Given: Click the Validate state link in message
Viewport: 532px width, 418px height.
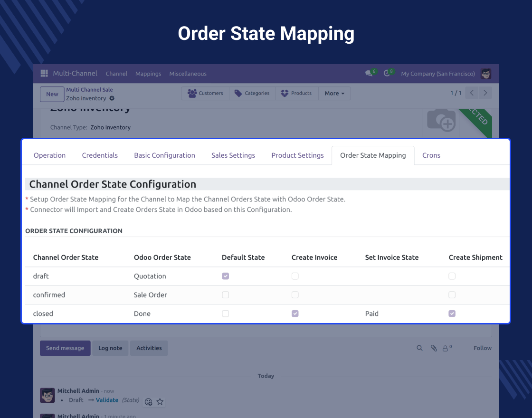Looking at the screenshot, I should coord(107,400).
